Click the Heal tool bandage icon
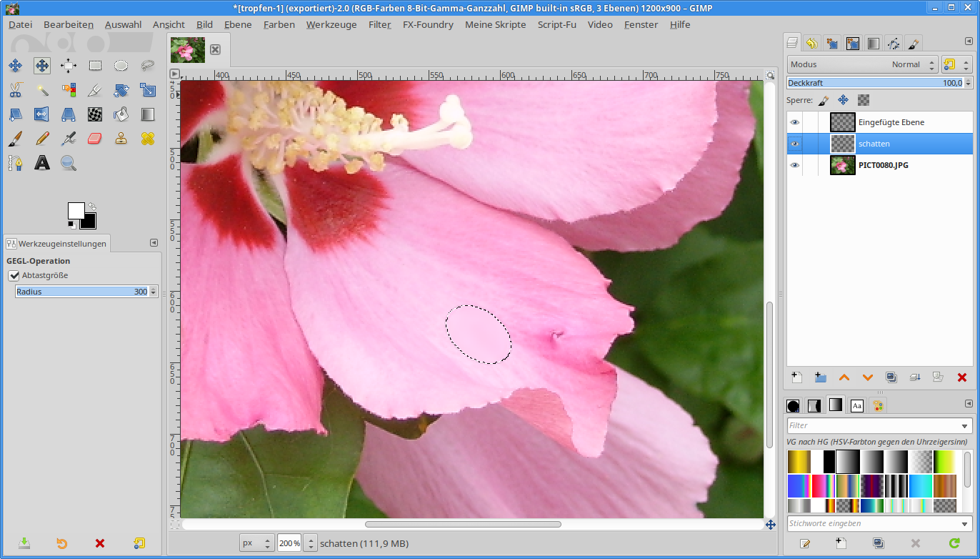980x559 pixels. 148,139
